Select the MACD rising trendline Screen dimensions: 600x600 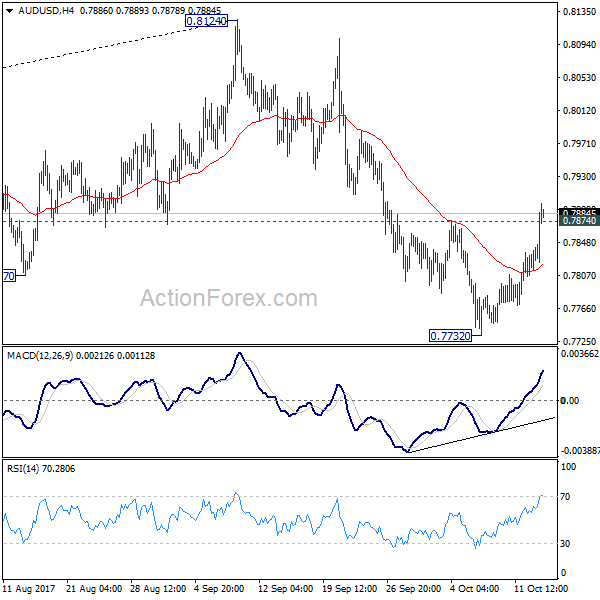tap(482, 435)
